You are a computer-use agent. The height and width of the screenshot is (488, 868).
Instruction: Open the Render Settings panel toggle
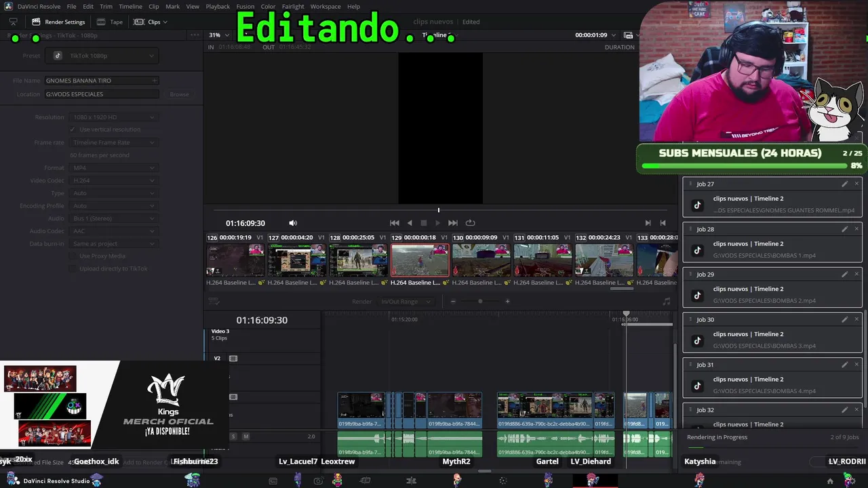58,22
